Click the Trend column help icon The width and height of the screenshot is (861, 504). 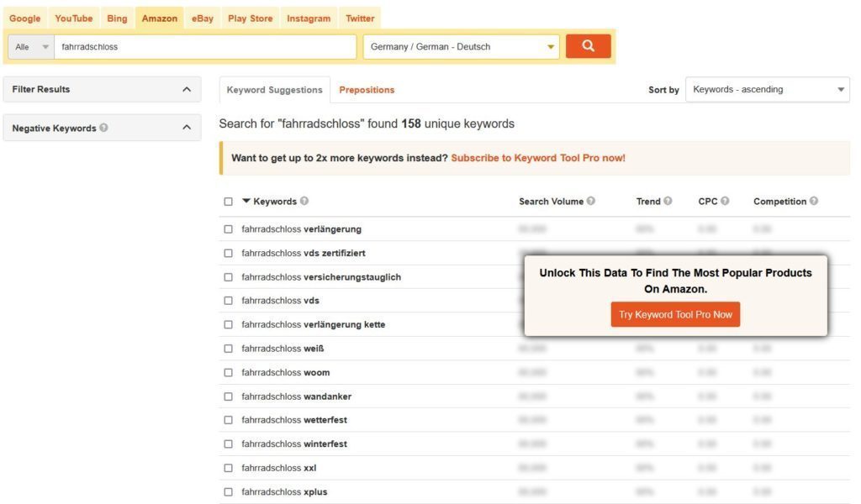[668, 201]
